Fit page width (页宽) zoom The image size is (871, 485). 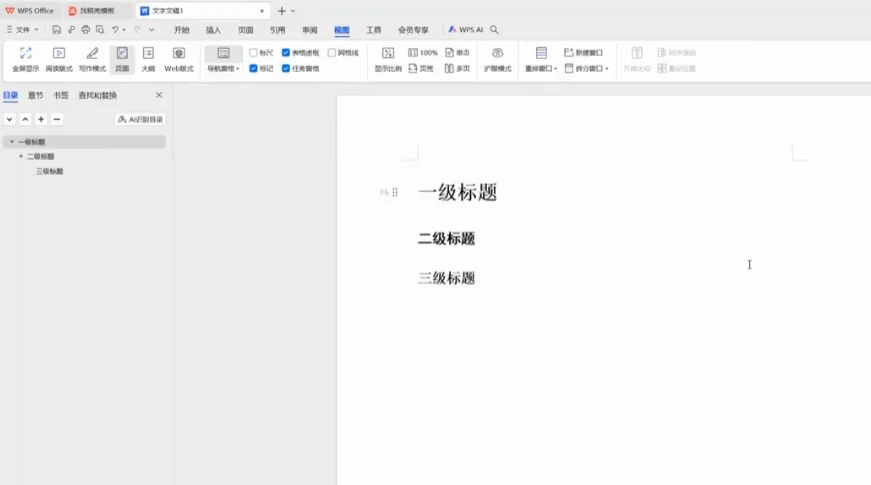(x=421, y=68)
